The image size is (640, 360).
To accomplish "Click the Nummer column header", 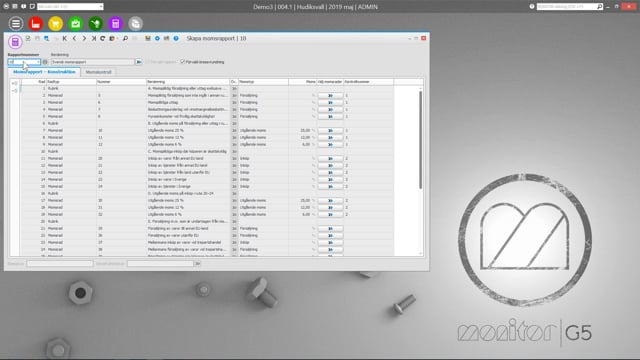I will click(x=121, y=82).
